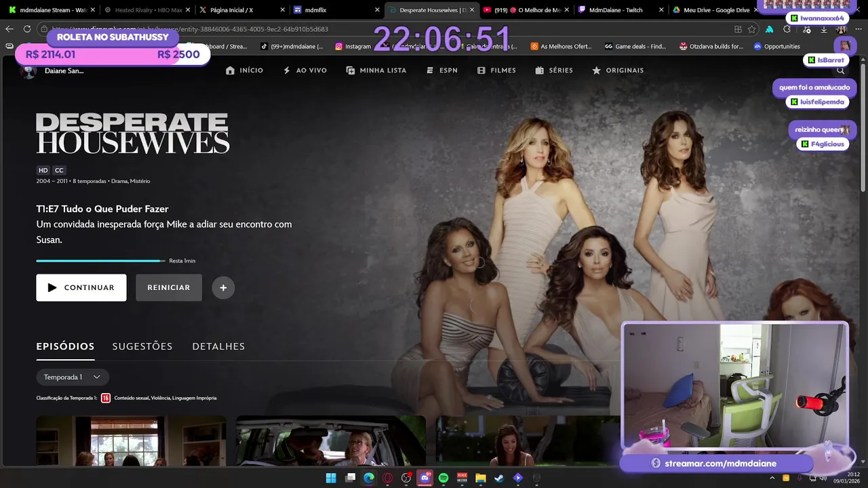Viewport: 868px width, 488px height.
Task: Open the Daiane San... profile avatar
Action: (28, 71)
